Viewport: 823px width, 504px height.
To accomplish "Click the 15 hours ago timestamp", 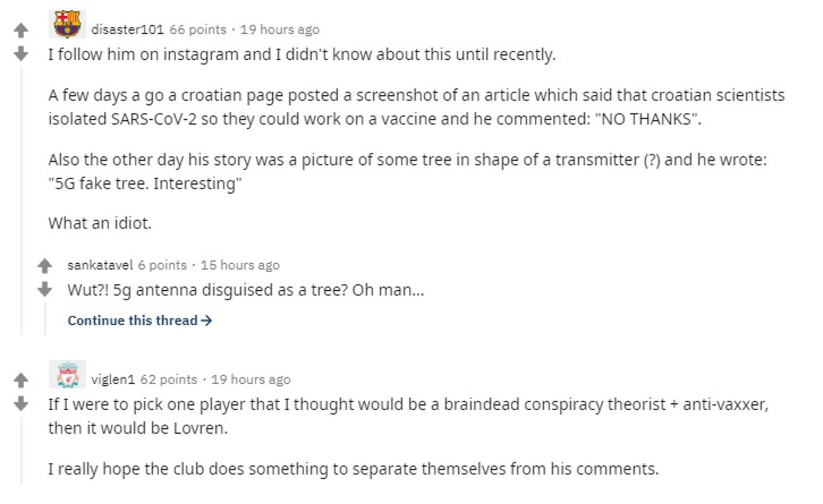I will [240, 265].
